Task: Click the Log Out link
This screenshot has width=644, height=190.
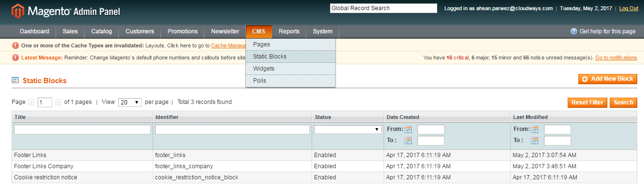Action: point(629,8)
